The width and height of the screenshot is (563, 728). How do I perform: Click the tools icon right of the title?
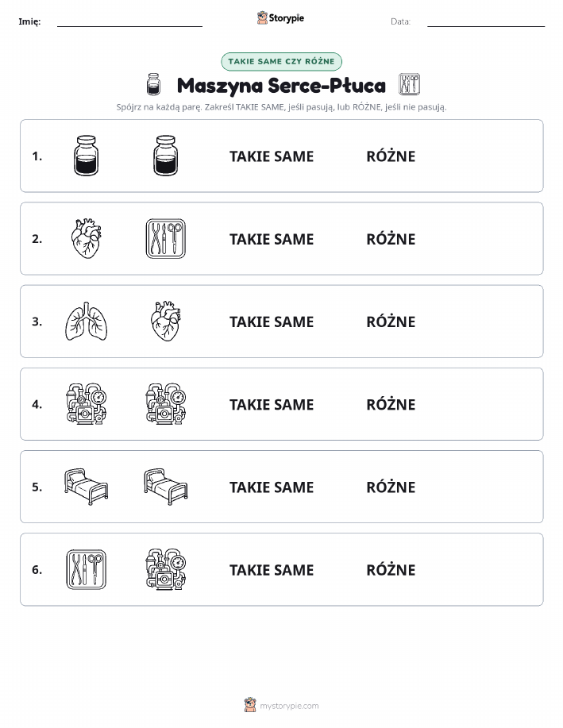[409, 84]
